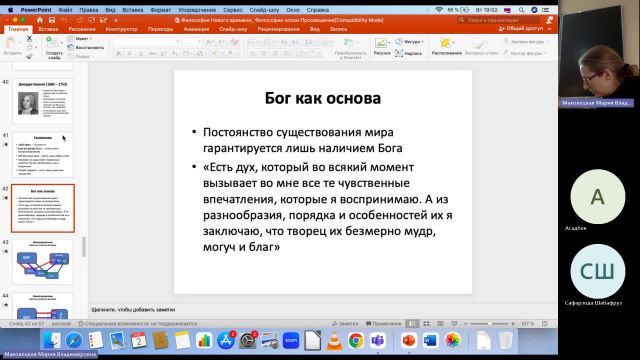Click the Общий доступ share button
Image resolution: width=640 pixels, height=360 pixels.
click(521, 29)
